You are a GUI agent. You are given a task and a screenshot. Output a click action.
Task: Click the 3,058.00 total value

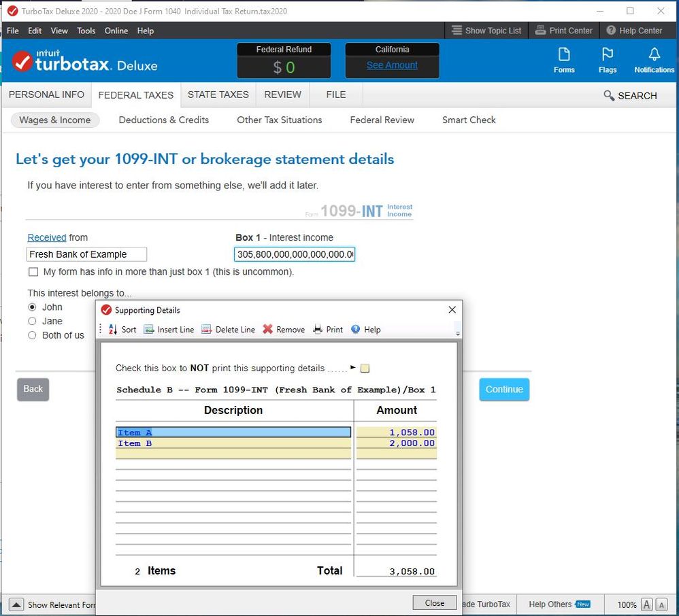(412, 571)
